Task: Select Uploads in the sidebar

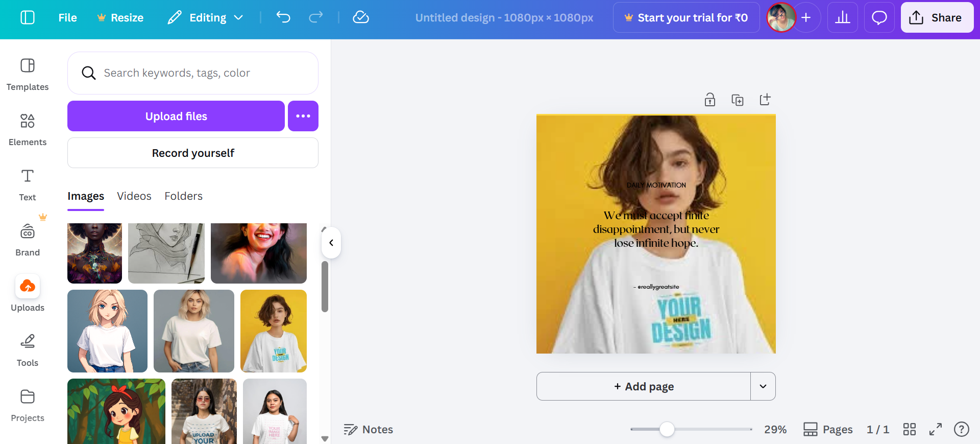Action: point(28,293)
